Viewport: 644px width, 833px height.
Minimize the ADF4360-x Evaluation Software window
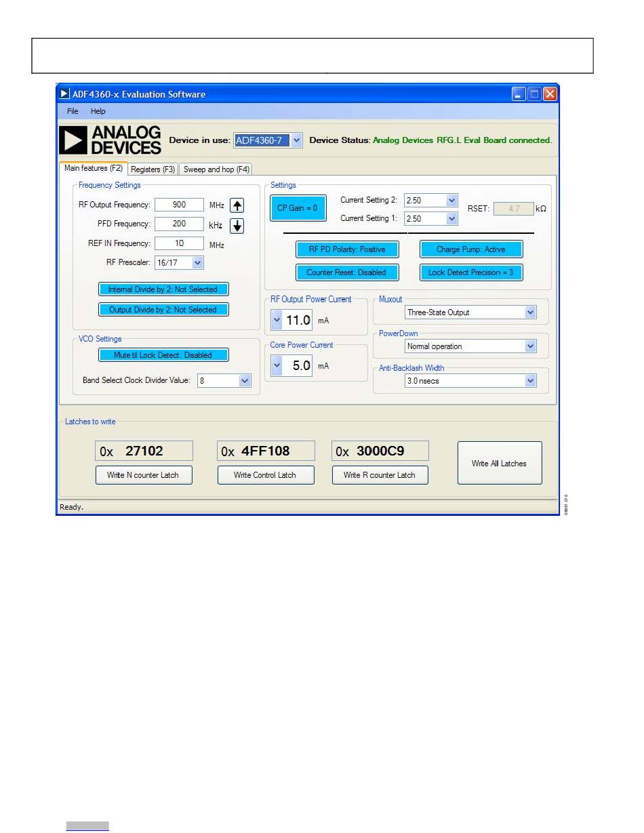pyautogui.click(x=519, y=94)
